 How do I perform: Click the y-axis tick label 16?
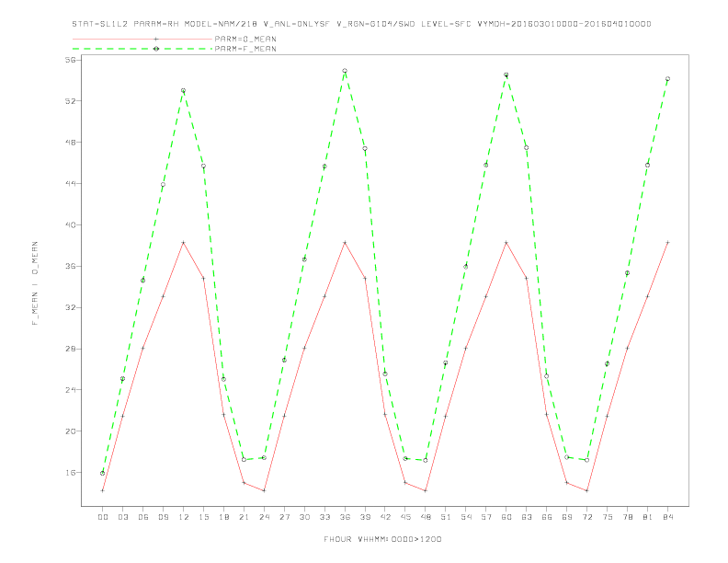pyautogui.click(x=71, y=473)
